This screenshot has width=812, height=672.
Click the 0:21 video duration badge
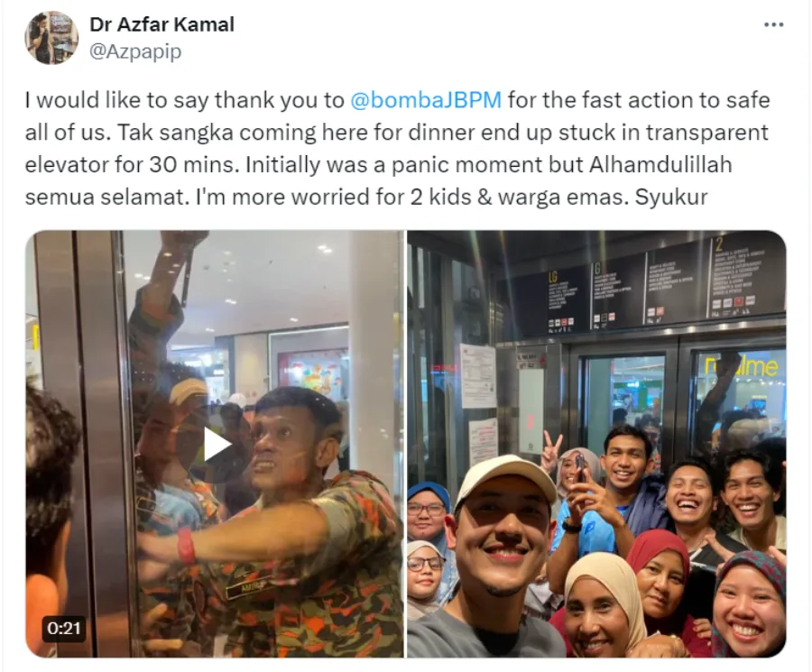(64, 628)
